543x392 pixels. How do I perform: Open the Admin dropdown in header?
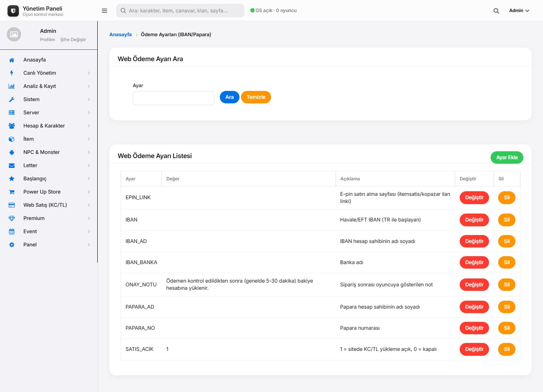[x=519, y=11]
